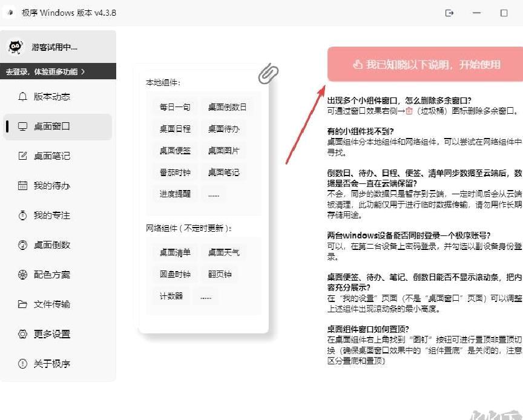Screen dimensions: 523x420
Task: Click the logout icon in title bar
Action: (x=449, y=13)
